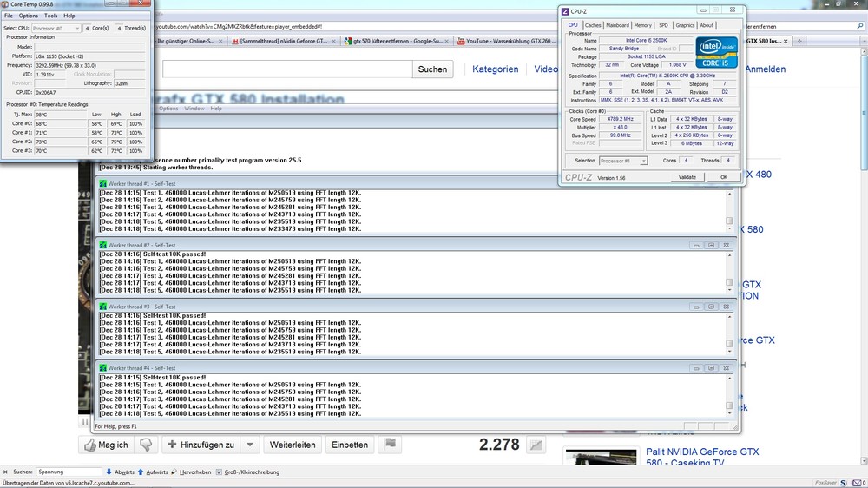Click the Abwärts find-next arrow
Image resolution: width=868 pixels, height=488 pixels.
click(120, 472)
